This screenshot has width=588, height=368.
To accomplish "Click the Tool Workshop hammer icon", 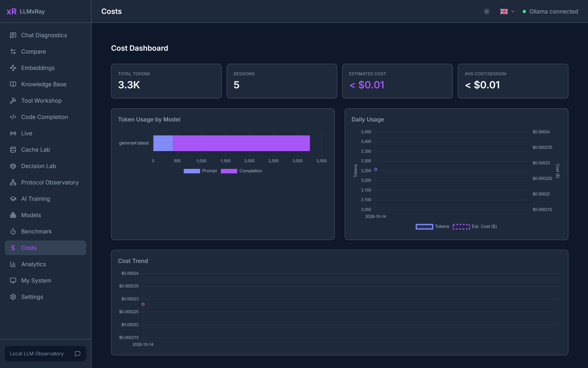I will [13, 101].
